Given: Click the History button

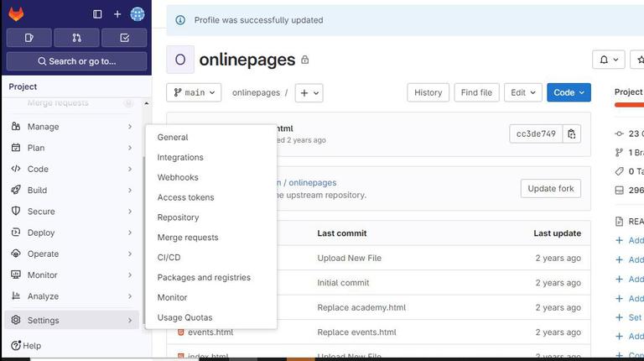Looking at the screenshot, I should tap(428, 92).
